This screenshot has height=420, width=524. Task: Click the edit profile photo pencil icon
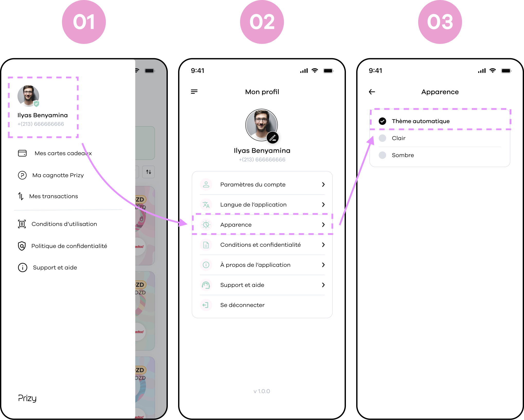[x=273, y=138]
